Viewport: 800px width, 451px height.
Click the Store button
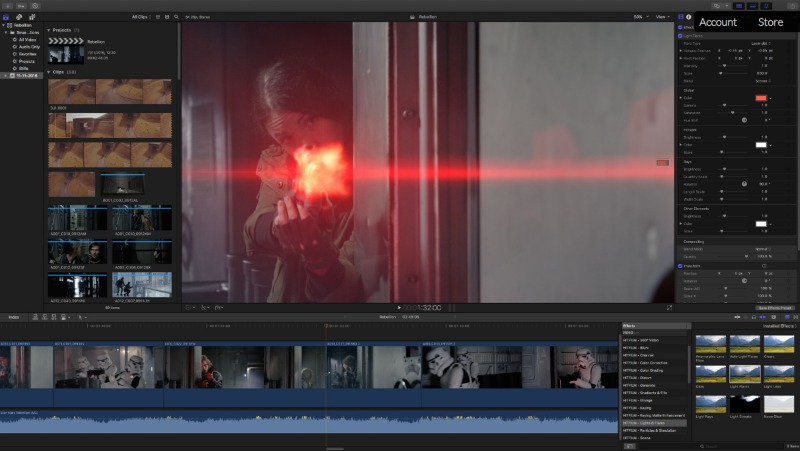770,22
